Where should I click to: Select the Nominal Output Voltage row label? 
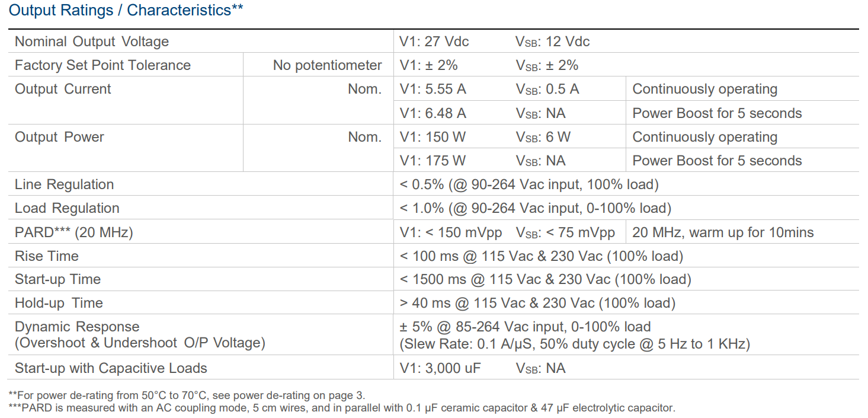(x=92, y=42)
